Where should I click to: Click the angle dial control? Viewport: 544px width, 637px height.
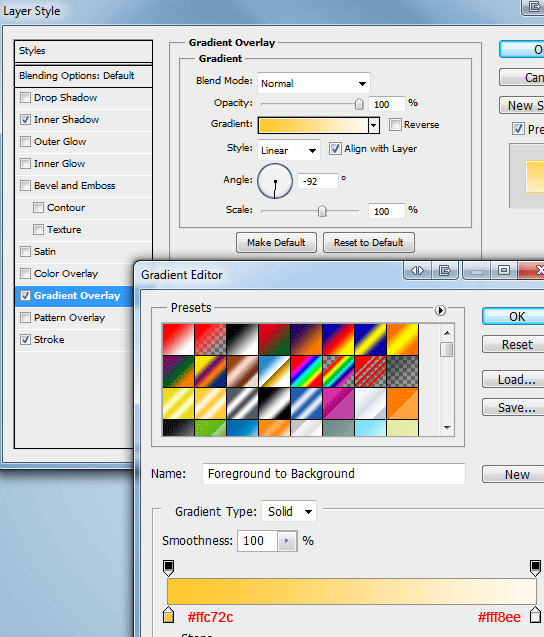[275, 181]
